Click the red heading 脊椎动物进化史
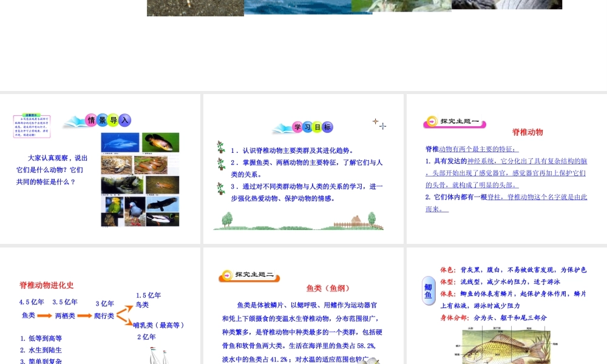Screen dimensions: 607x364 (47, 285)
